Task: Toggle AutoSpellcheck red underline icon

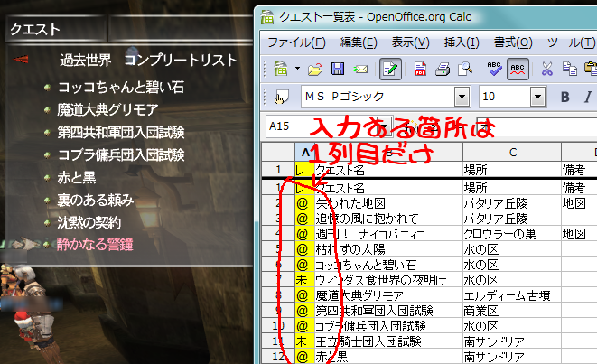Action: click(518, 69)
